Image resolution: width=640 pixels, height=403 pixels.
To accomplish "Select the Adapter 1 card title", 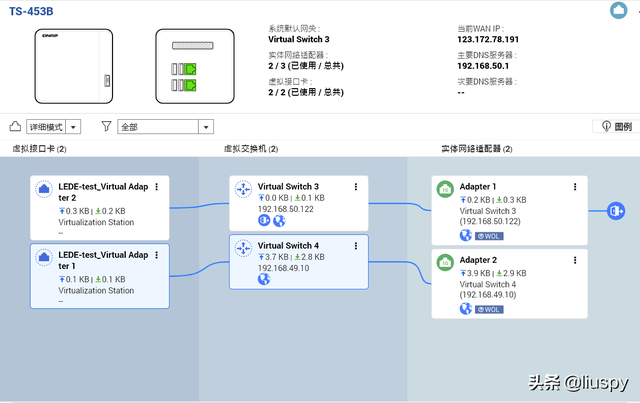I will [478, 187].
